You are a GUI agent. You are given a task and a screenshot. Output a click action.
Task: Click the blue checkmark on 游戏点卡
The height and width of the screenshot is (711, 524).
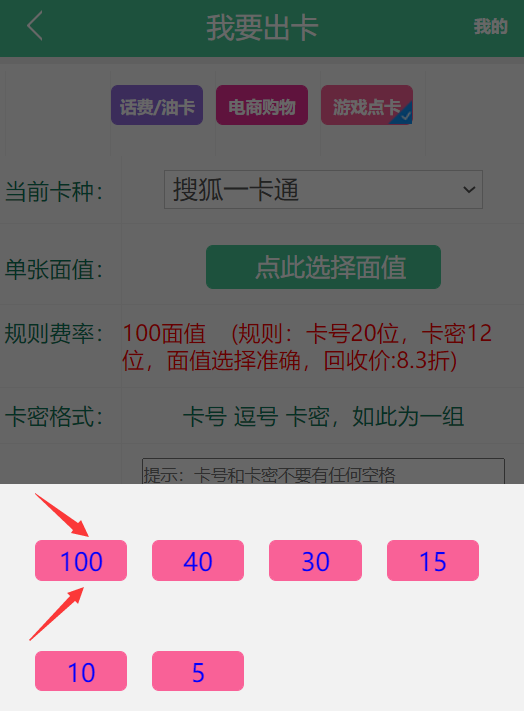(404, 115)
